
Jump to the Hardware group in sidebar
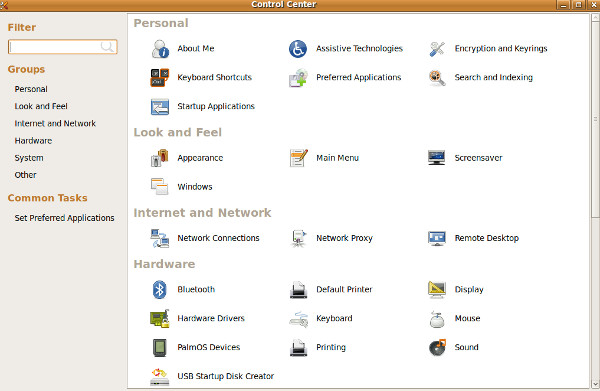(33, 141)
